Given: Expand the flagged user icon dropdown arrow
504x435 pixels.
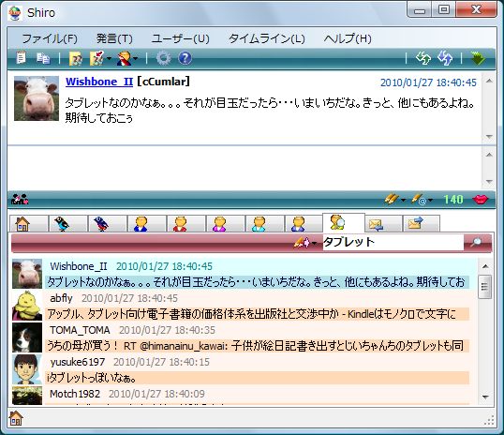Looking at the screenshot, I should [x=135, y=58].
